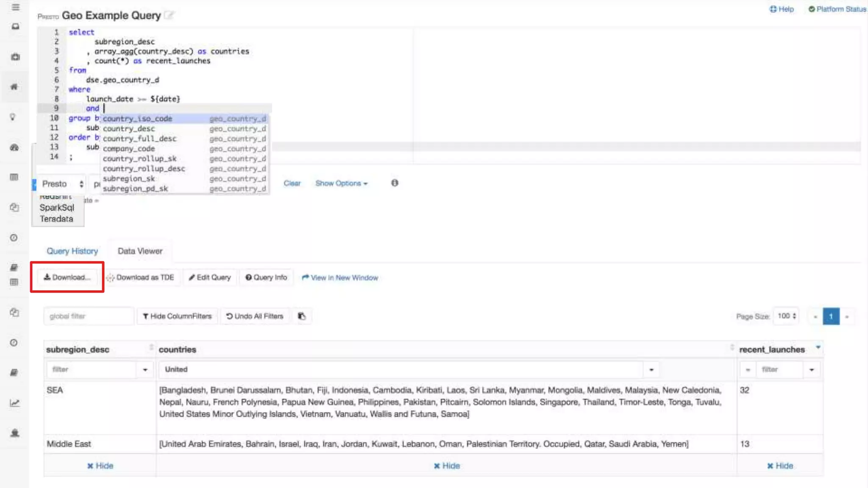Toggle Hide ColumnFilters button
Viewport: 868px width, 488px height.
[x=177, y=316]
